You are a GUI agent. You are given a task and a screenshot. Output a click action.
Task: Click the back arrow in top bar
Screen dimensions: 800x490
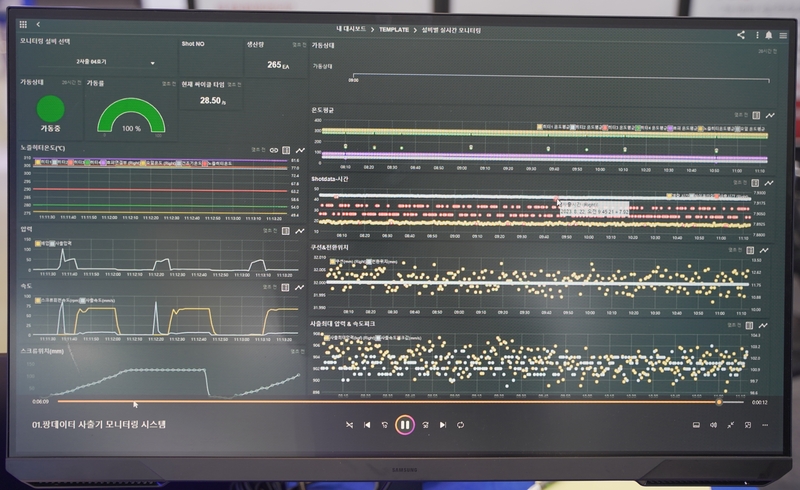(x=38, y=22)
